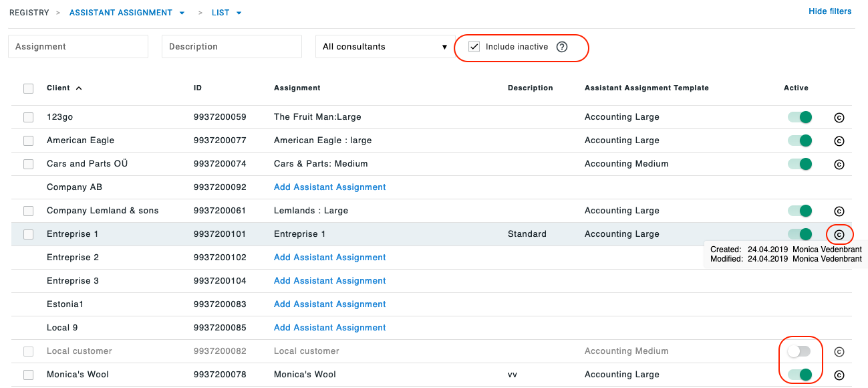
Task: Sort the table by Client column header
Action: 59,88
